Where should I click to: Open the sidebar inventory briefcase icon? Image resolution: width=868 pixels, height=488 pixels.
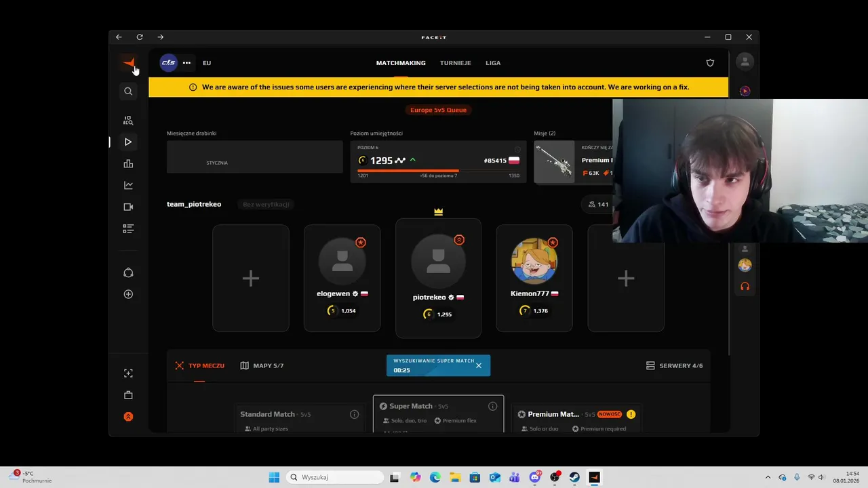(x=128, y=395)
